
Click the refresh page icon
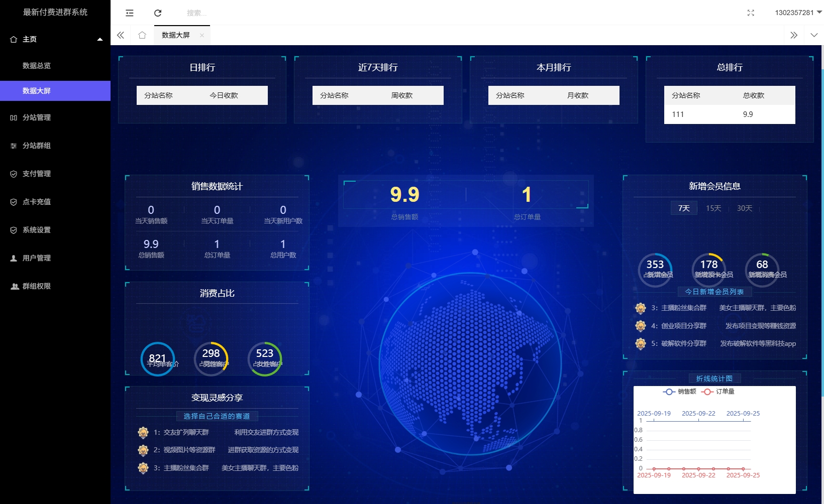point(158,13)
